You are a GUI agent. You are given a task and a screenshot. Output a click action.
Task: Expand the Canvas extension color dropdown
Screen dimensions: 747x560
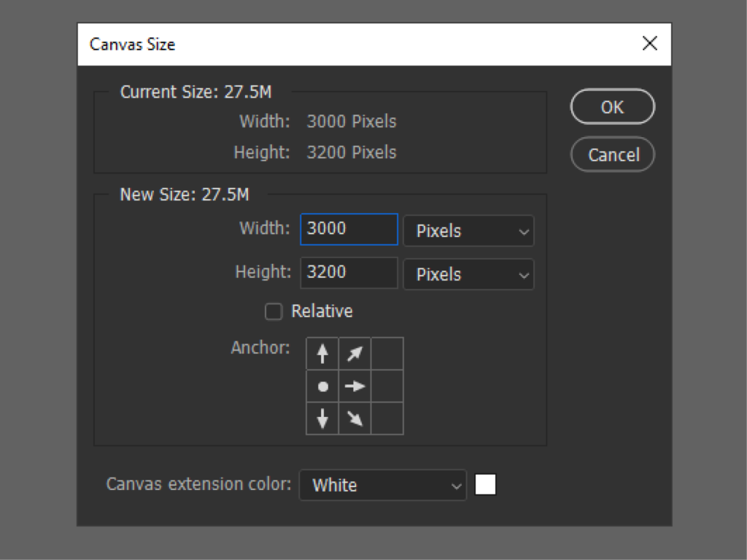pos(382,485)
